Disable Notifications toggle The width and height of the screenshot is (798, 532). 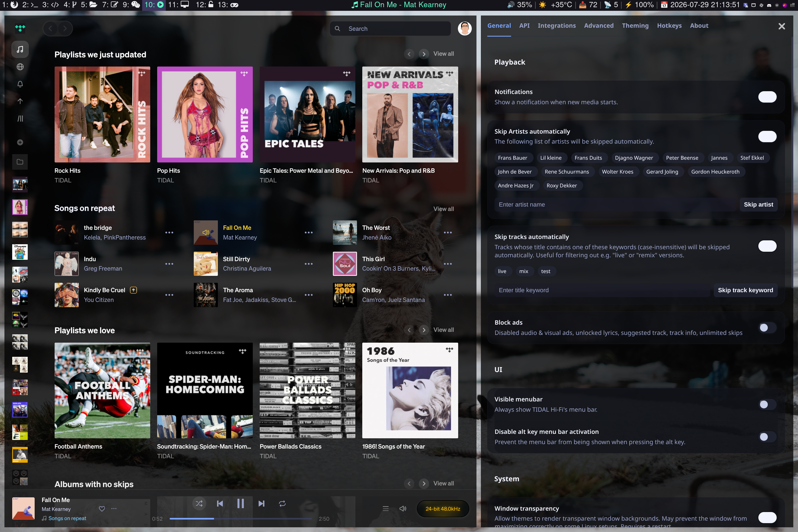tap(767, 97)
